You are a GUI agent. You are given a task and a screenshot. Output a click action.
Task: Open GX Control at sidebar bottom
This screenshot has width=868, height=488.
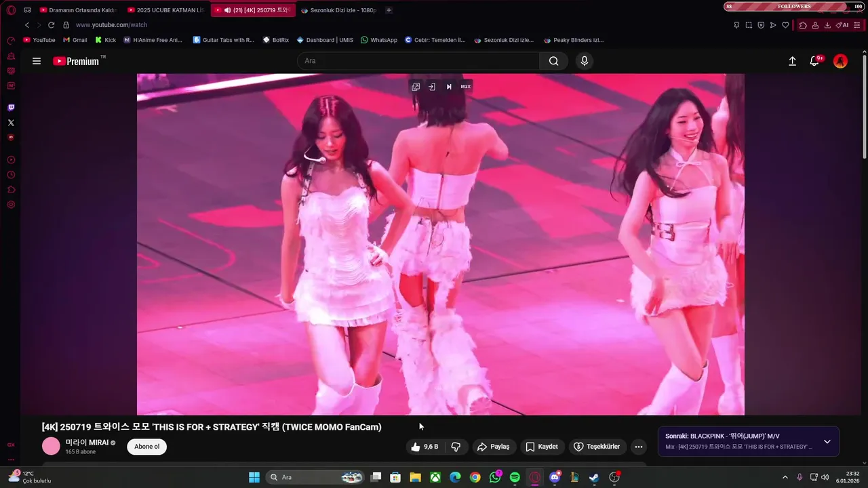11,445
